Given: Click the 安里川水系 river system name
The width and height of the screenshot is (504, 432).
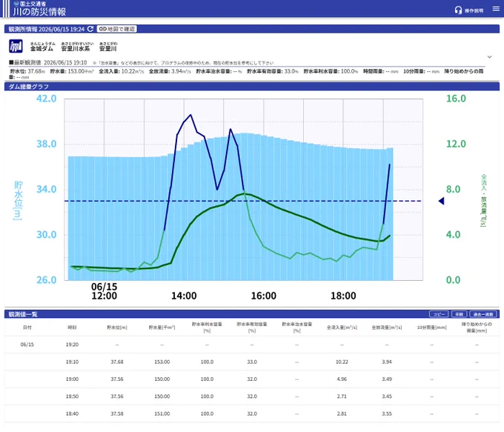Looking at the screenshot, I should 76,49.
